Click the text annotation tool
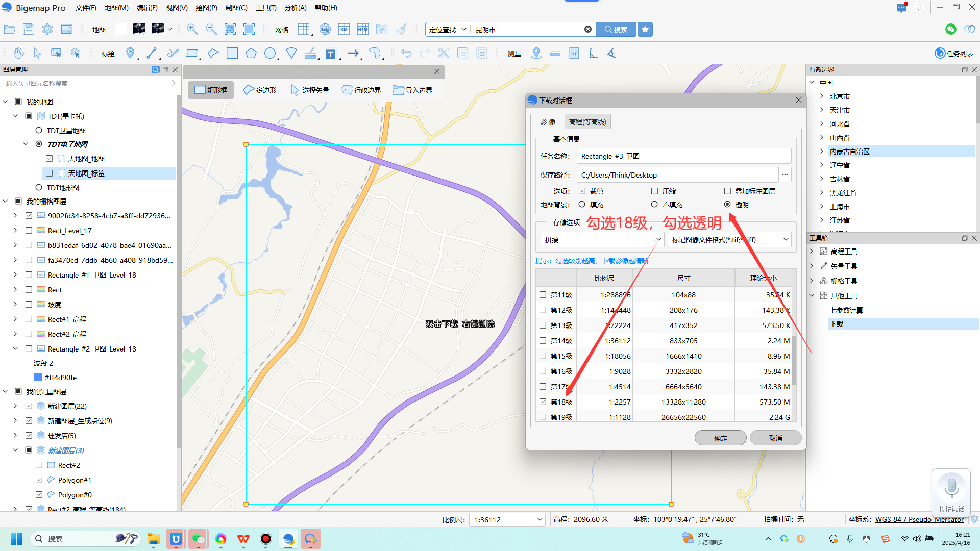Viewport: 980px width, 551px height. pyautogui.click(x=331, y=54)
